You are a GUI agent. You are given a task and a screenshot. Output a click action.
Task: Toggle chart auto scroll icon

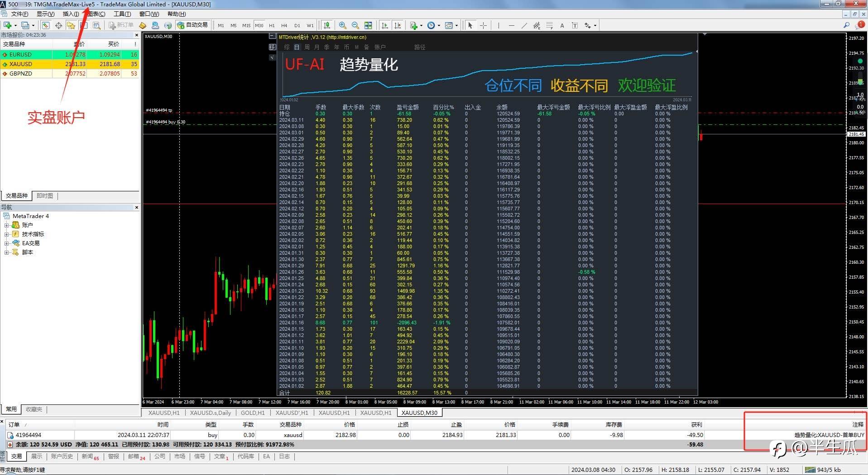pyautogui.click(x=385, y=25)
